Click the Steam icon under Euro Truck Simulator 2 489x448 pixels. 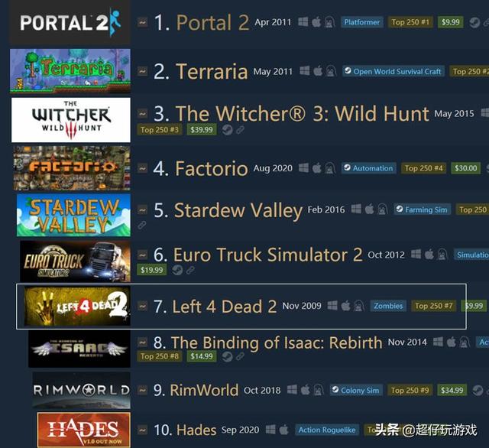(177, 270)
